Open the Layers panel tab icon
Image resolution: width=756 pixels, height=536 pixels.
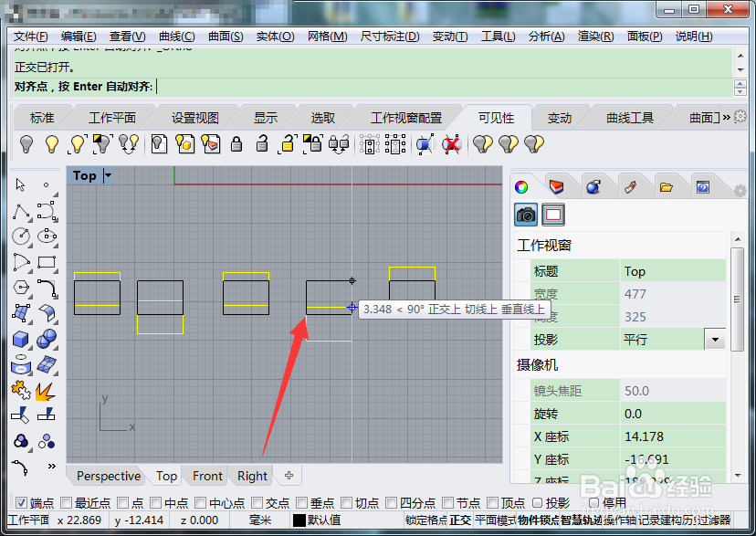[x=556, y=187]
